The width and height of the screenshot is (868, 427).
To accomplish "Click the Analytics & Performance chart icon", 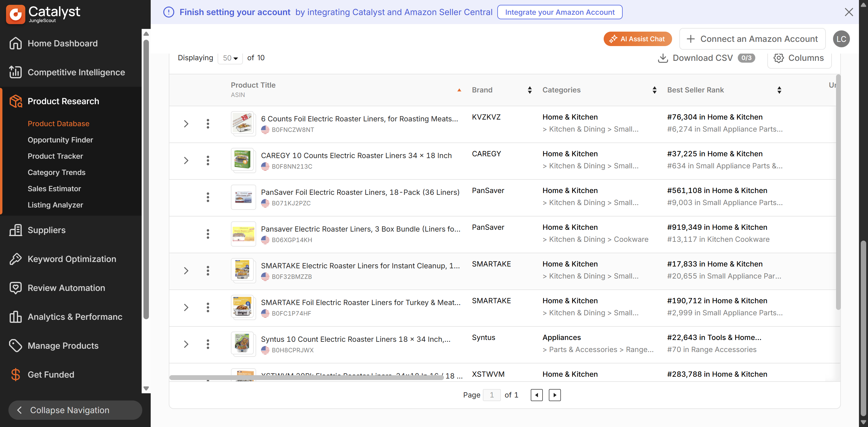I will click(x=15, y=317).
